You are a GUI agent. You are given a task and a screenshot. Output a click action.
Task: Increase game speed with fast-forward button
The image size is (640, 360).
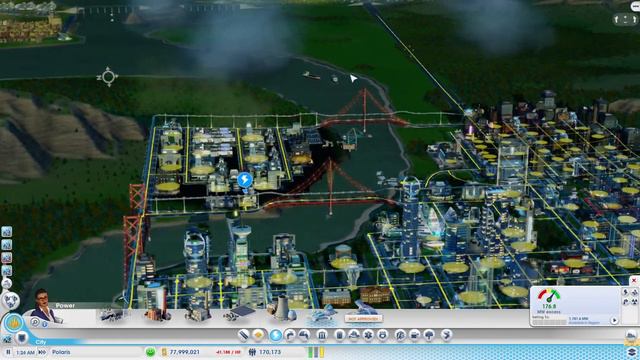point(42,352)
